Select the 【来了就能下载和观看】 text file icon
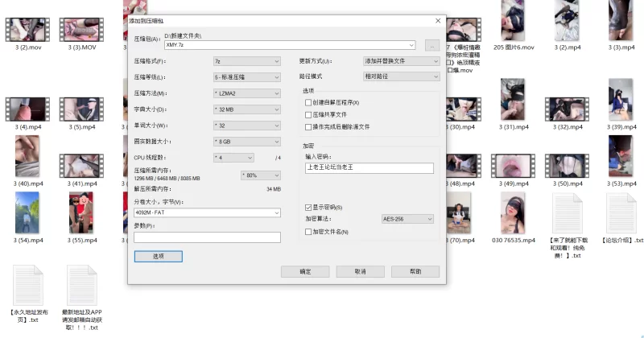The height and width of the screenshot is (338, 644). point(568,213)
